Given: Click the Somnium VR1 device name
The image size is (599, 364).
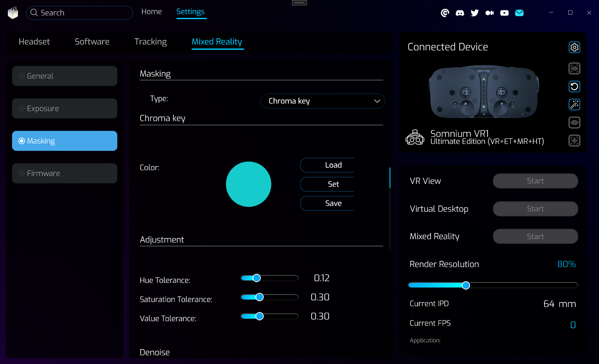Looking at the screenshot, I should (x=459, y=134).
